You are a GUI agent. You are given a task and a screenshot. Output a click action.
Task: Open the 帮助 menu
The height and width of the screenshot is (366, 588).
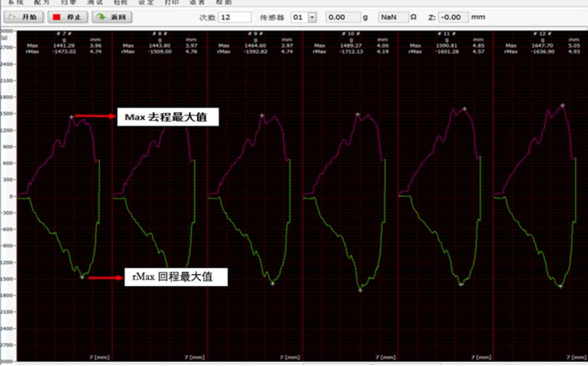(x=224, y=3)
